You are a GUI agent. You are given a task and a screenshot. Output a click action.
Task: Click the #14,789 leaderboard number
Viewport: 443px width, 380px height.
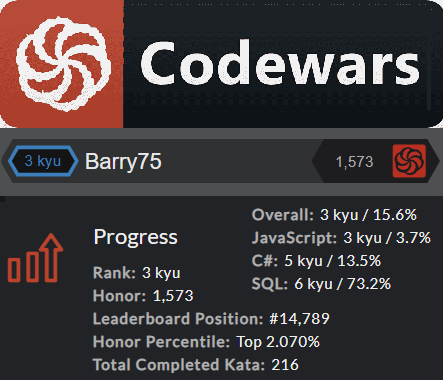click(299, 319)
